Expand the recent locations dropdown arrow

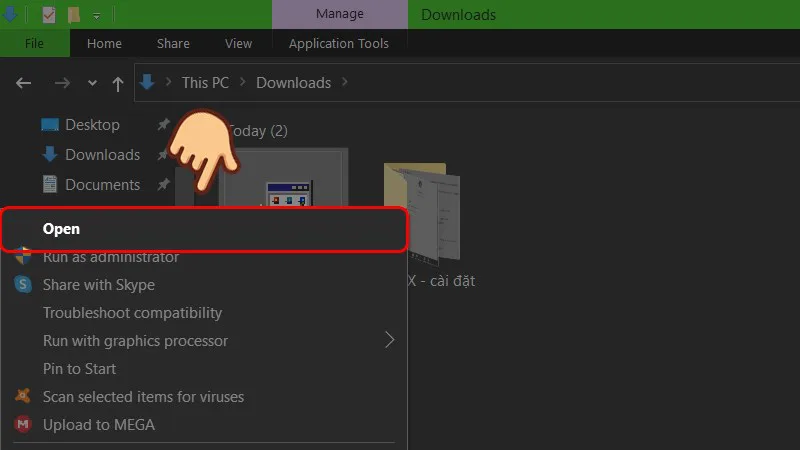pos(92,83)
